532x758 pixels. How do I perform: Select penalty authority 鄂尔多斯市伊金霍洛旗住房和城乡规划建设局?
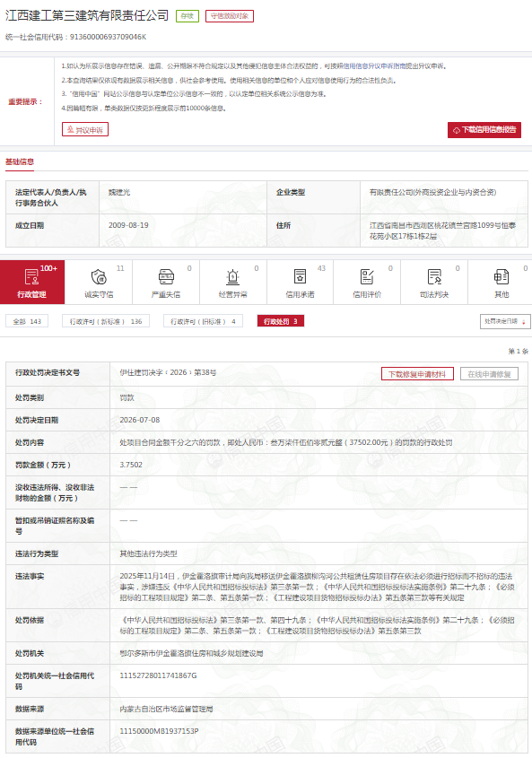tap(191, 653)
